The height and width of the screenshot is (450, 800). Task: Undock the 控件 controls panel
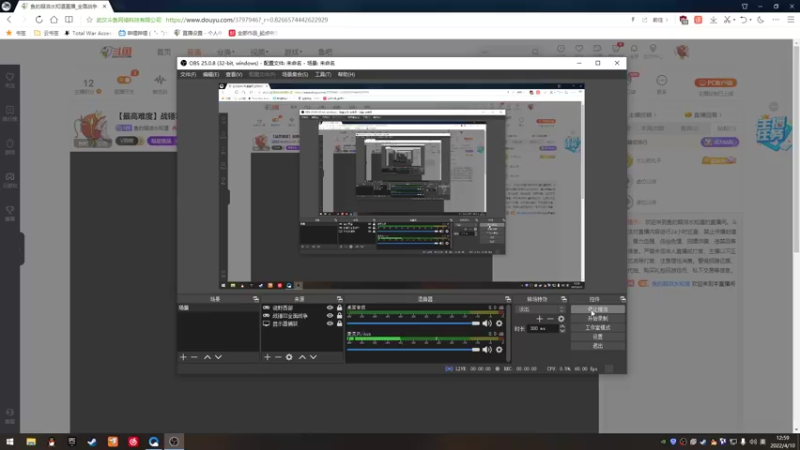(623, 299)
